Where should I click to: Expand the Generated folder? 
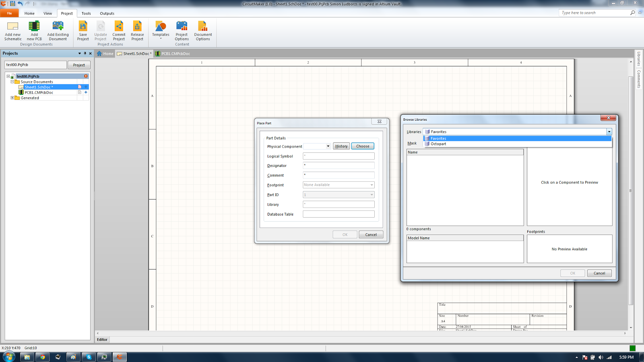tap(12, 98)
